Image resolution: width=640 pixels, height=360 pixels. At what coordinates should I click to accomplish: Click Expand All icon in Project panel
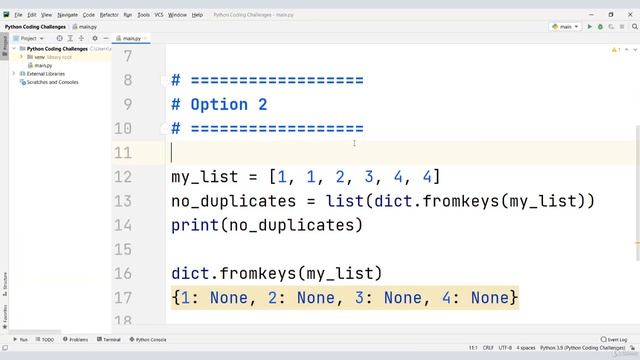point(70,38)
